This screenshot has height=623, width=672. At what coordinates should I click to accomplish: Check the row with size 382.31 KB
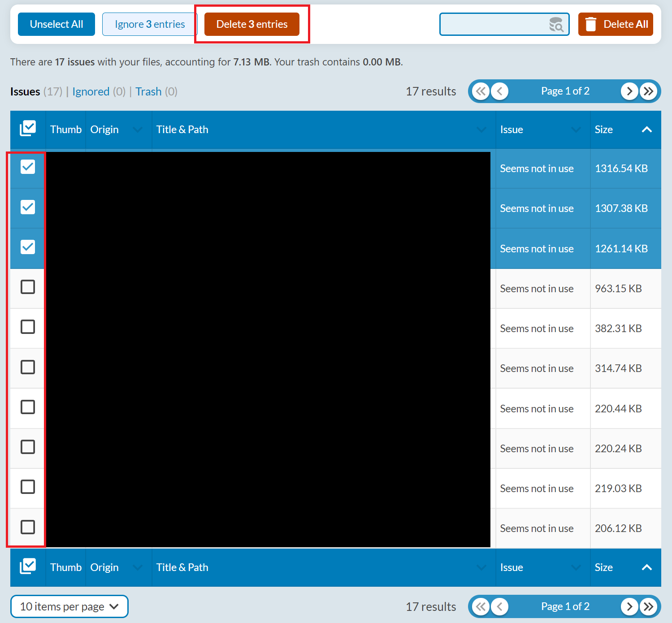point(28,327)
